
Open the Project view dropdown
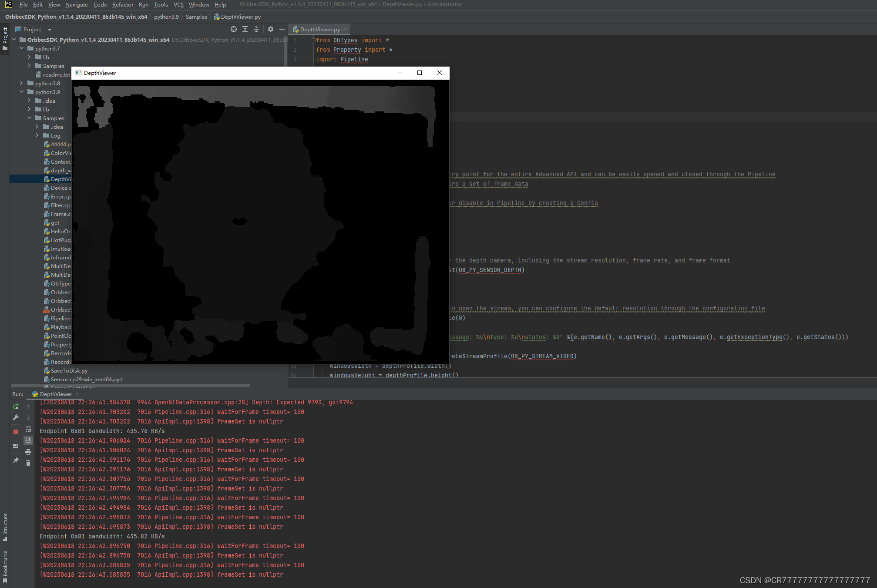point(50,30)
